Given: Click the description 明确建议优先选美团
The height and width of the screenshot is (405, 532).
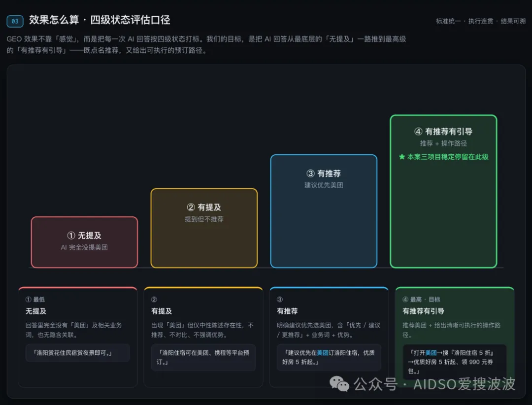Looking at the screenshot, I should [x=329, y=330].
